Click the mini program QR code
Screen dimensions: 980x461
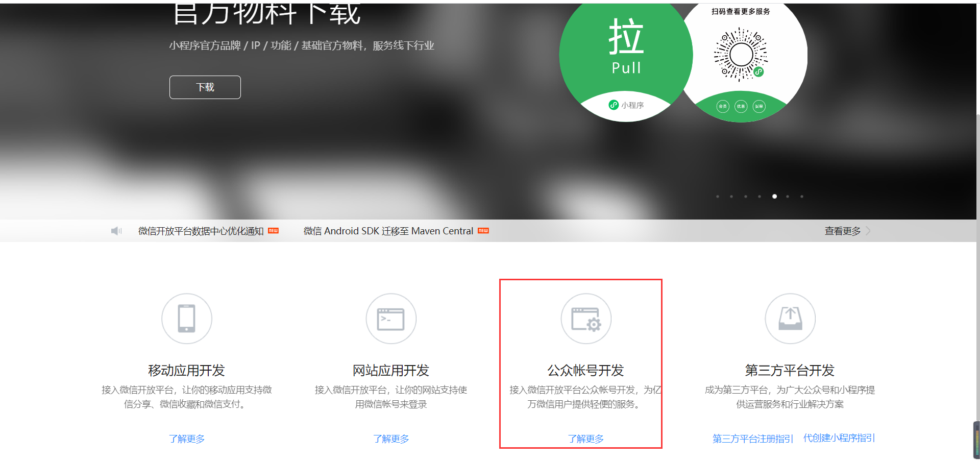[741, 55]
